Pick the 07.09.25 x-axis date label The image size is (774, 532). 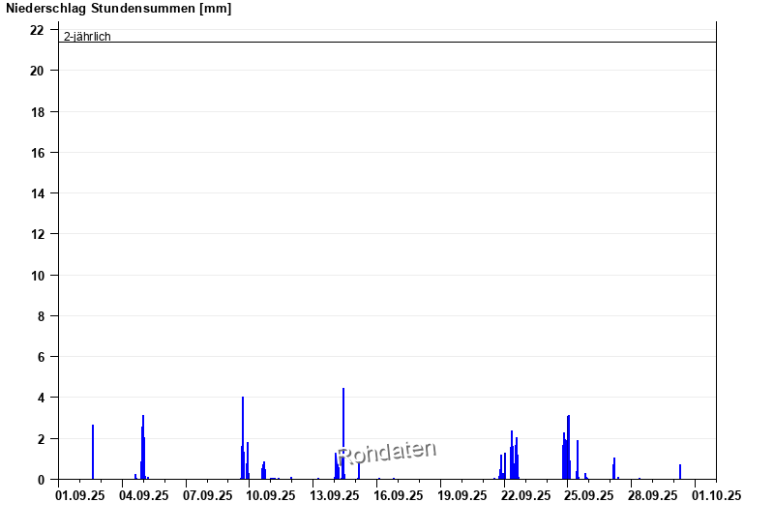pos(208,495)
